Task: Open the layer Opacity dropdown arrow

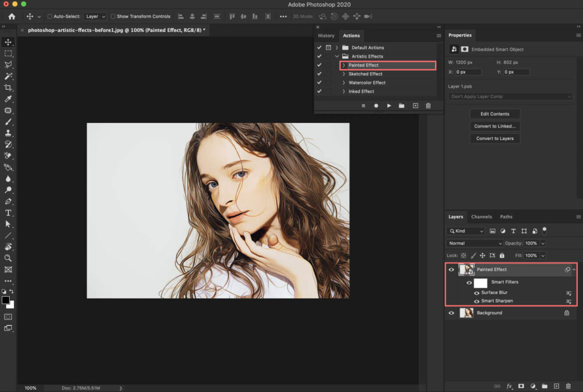Action: point(543,244)
